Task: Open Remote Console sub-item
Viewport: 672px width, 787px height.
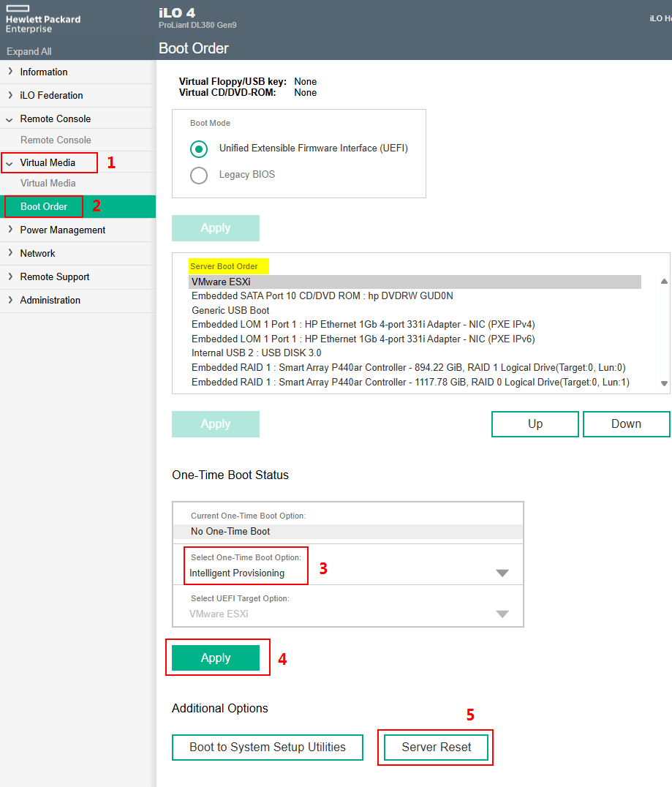Action: pyautogui.click(x=56, y=140)
